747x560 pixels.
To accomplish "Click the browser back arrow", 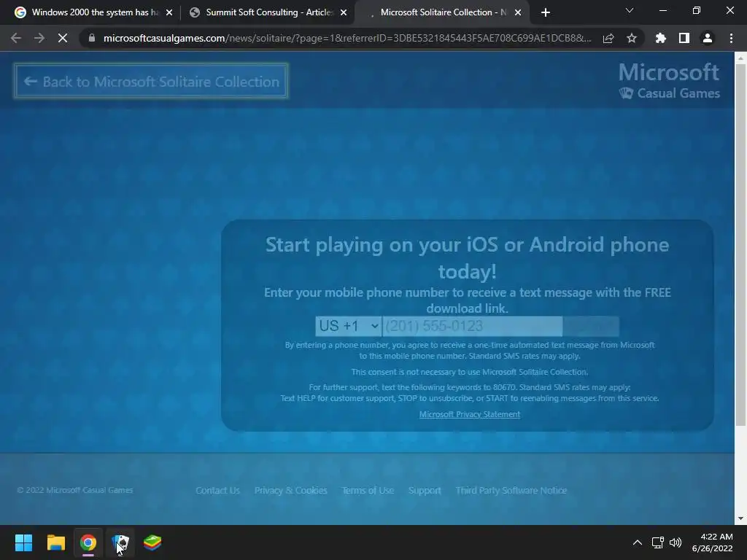I will click(16, 38).
